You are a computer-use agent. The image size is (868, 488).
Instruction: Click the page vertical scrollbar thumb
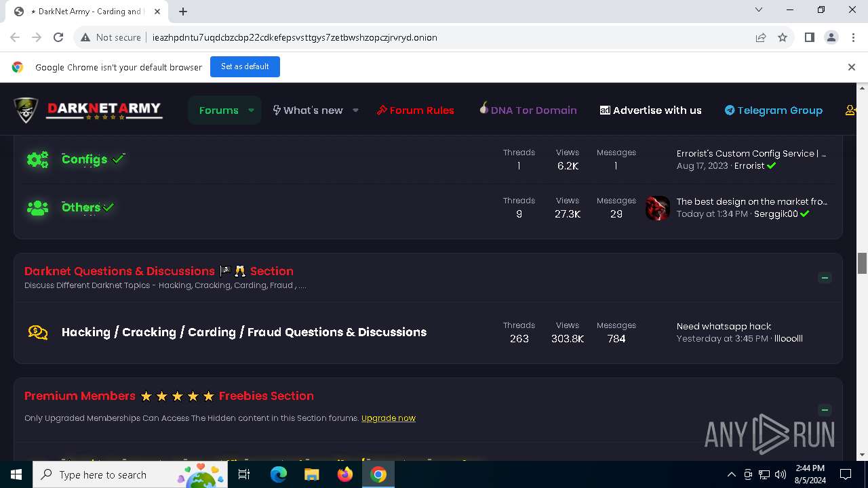pos(863,262)
